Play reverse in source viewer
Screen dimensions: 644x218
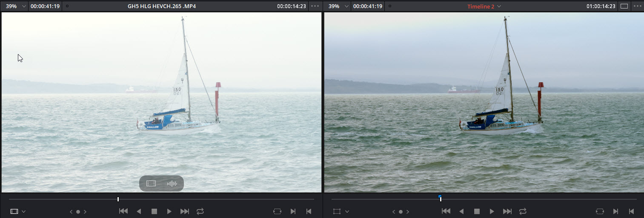pyautogui.click(x=139, y=211)
